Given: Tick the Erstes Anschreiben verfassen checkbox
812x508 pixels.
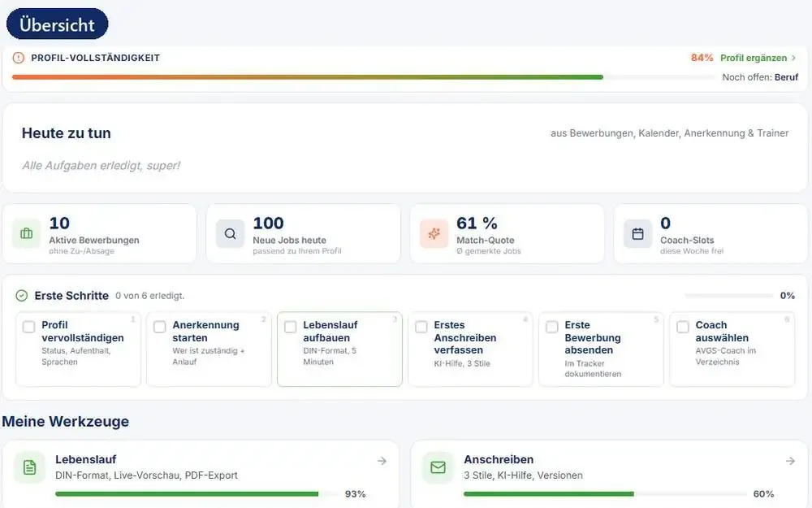Looking at the screenshot, I should pos(421,327).
